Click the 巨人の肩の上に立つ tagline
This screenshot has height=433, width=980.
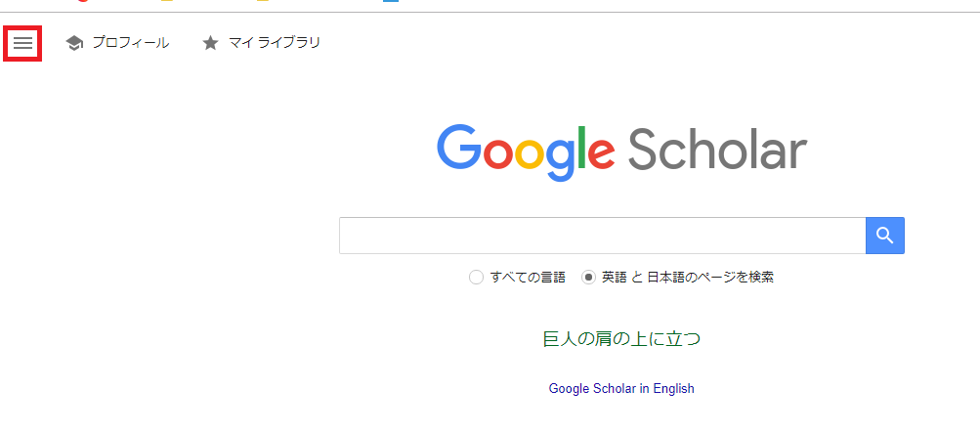621,339
